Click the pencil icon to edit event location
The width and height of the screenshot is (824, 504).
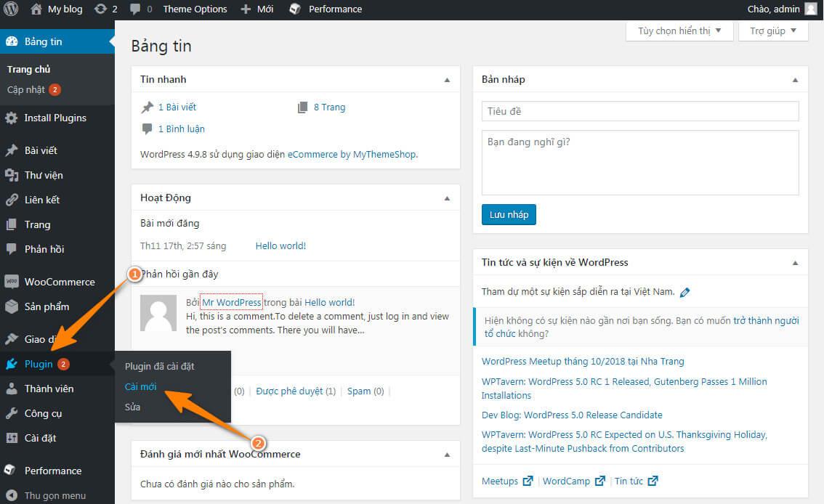[x=684, y=293]
